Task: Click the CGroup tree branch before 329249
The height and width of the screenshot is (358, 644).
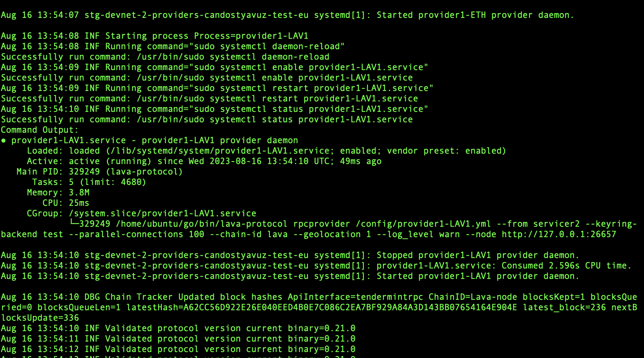Action: pyautogui.click(x=74, y=223)
